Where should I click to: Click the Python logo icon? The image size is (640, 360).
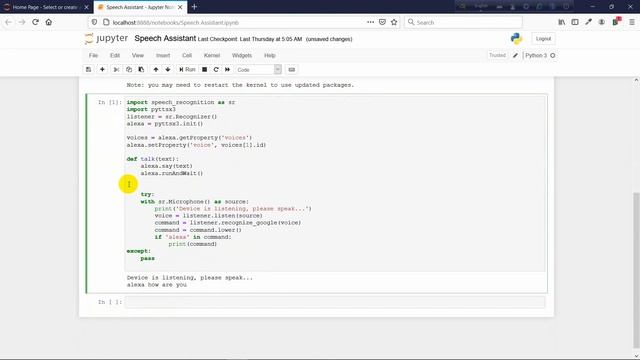tap(516, 38)
